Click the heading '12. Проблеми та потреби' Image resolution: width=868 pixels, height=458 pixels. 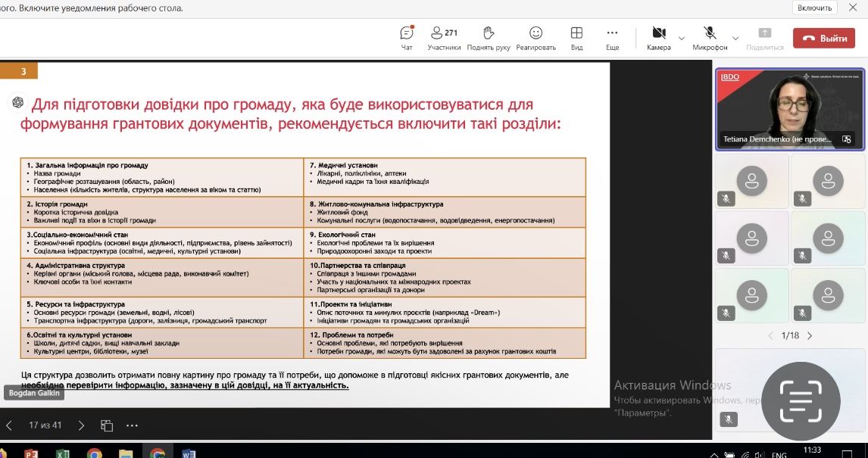[x=351, y=335]
